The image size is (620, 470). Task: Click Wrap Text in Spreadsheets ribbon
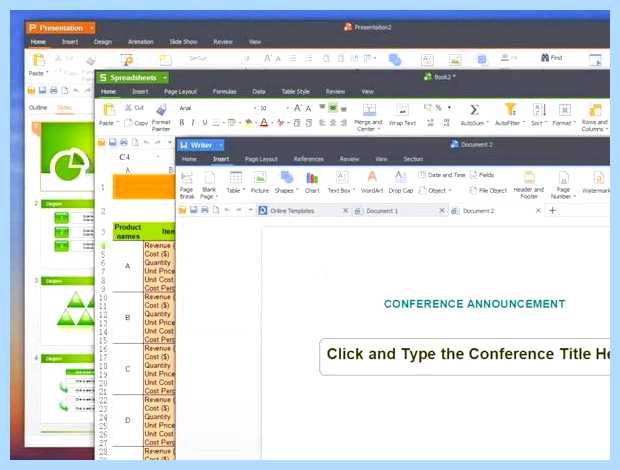click(x=402, y=115)
